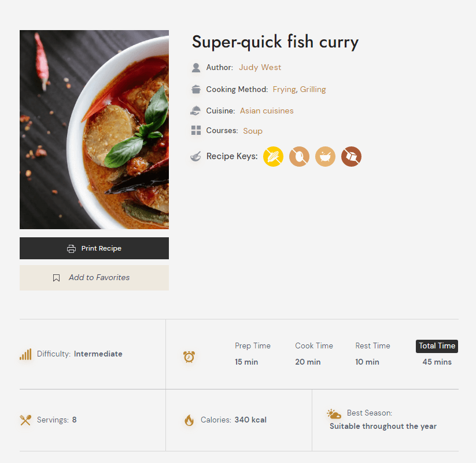Screen dimensions: 476x463
Task: Click the crossed fork and spoon servings icon
Action: click(x=25, y=420)
